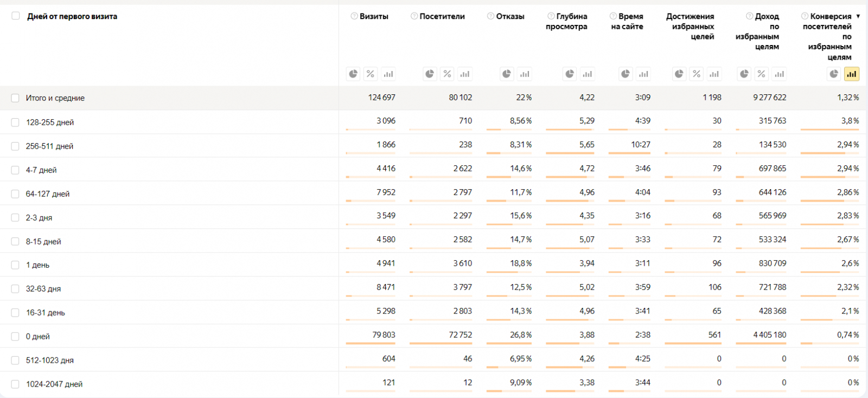868x398 pixels.
Task: Click the visits bar under 79 803
Action: [371, 343]
